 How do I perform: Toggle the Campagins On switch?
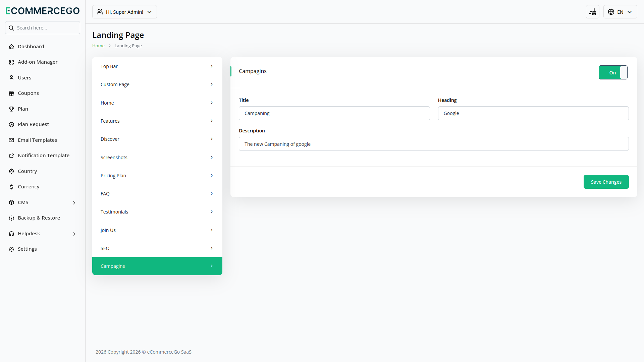613,72
